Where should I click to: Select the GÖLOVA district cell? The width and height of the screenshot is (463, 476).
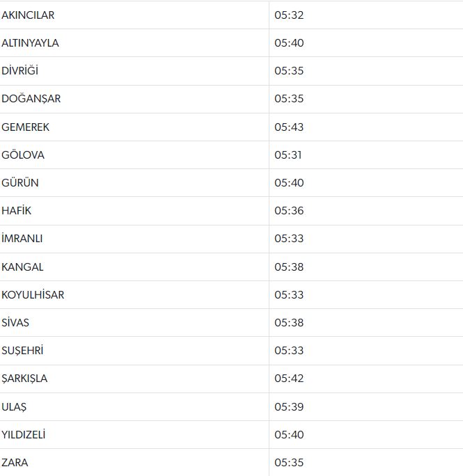coord(23,155)
